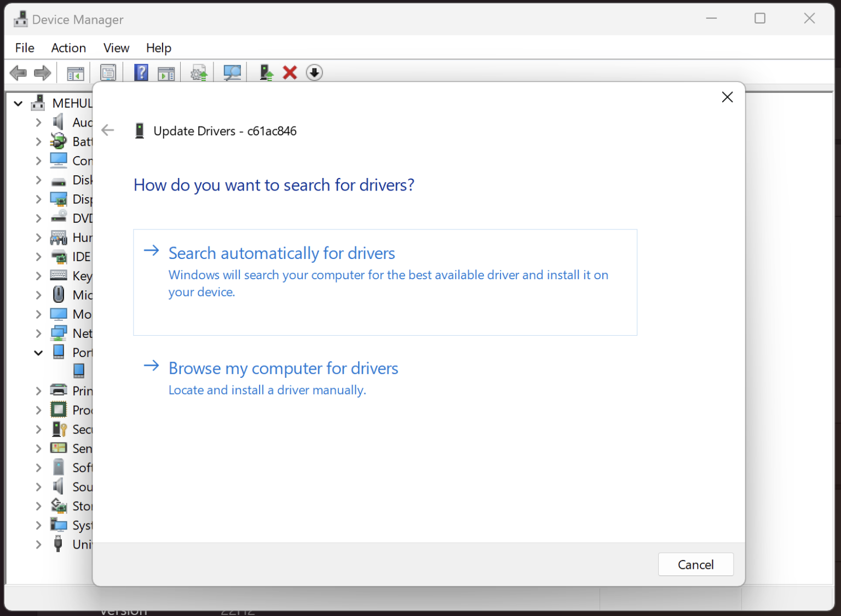The image size is (841, 616).
Task: Open the Action menu
Action: [68, 48]
